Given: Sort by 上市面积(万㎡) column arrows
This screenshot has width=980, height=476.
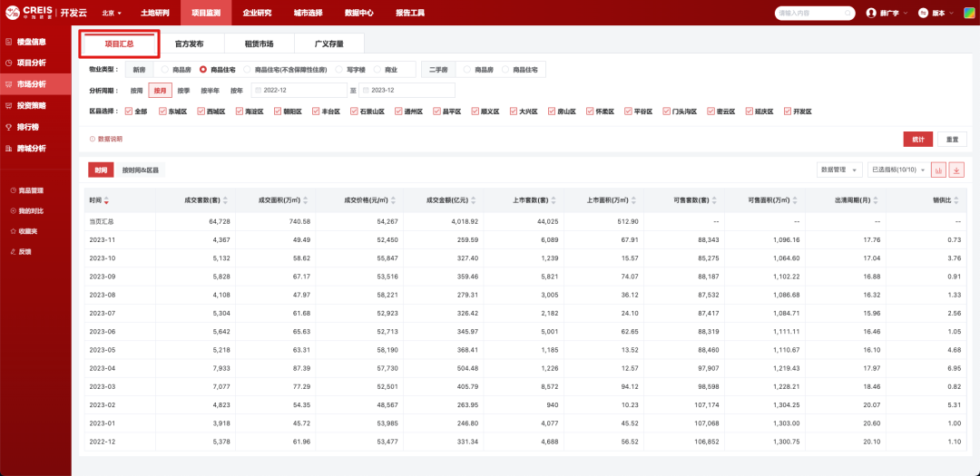Looking at the screenshot, I should (633, 201).
